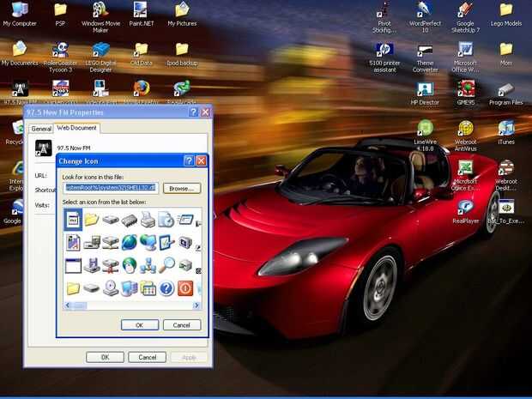
Task: Click the icon file path text field
Action: 111,188
